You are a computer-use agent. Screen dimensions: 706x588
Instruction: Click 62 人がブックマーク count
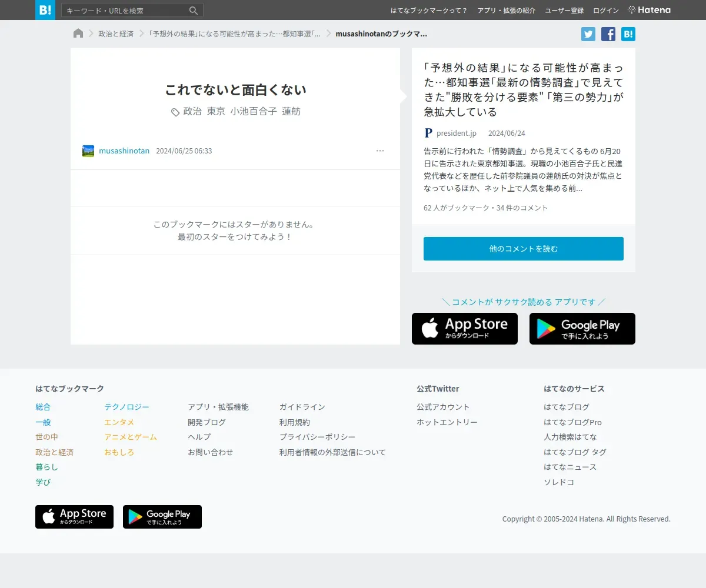coord(457,208)
